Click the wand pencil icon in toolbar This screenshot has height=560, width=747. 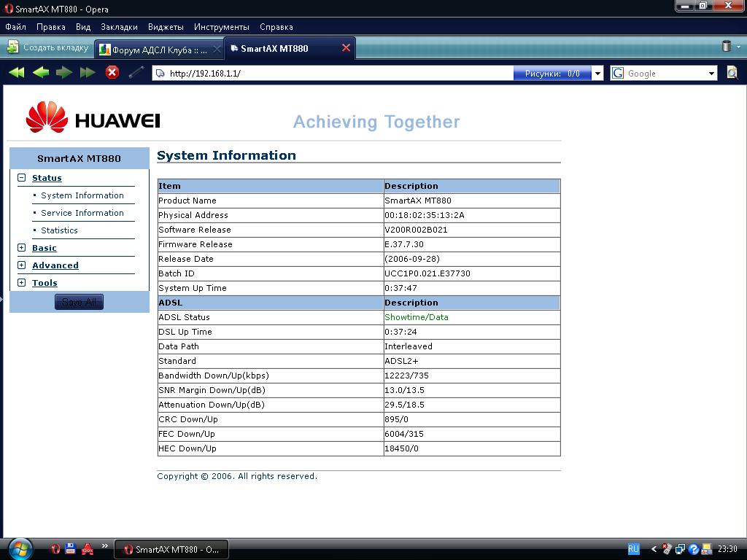tap(136, 72)
